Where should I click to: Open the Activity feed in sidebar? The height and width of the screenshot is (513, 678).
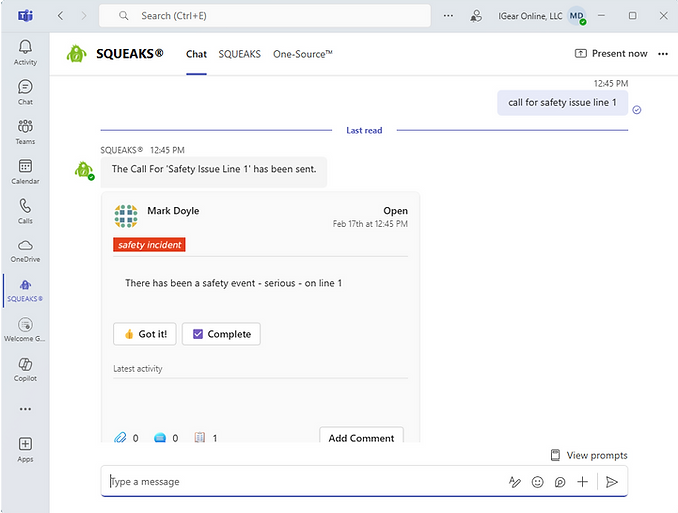25,52
